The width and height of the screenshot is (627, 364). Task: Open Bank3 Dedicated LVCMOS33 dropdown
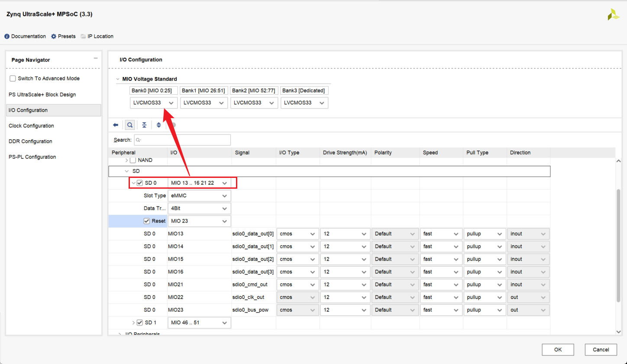[x=304, y=103]
